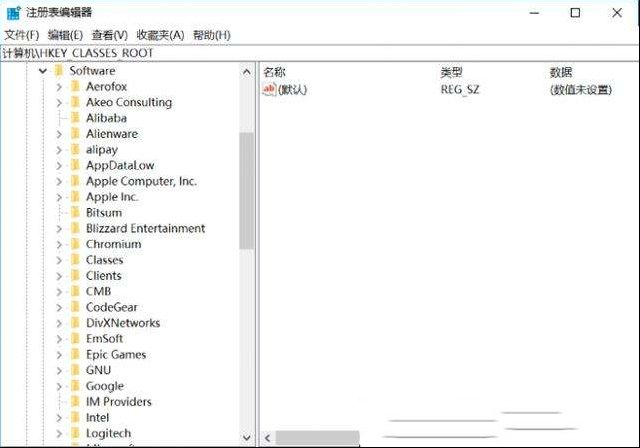Click the Alienware folder icon

click(x=75, y=134)
